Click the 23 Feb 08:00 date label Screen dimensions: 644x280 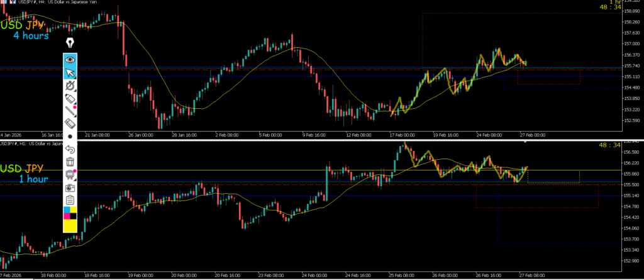[270, 275]
